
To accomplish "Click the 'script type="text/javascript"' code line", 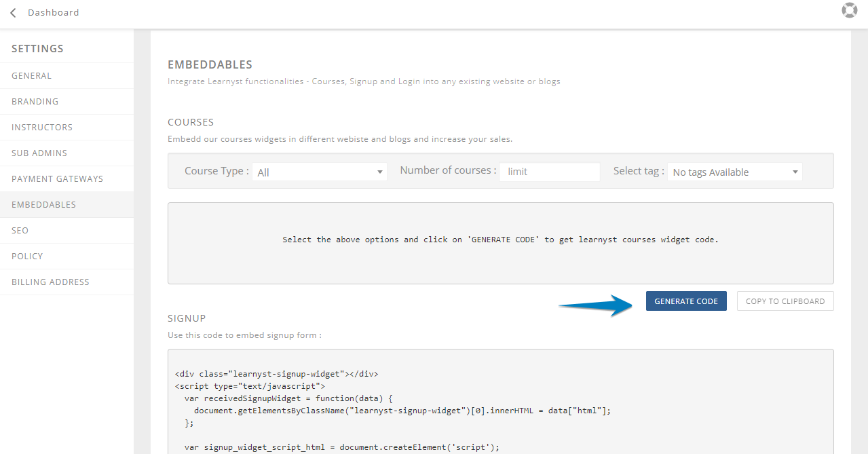I will click(x=250, y=386).
